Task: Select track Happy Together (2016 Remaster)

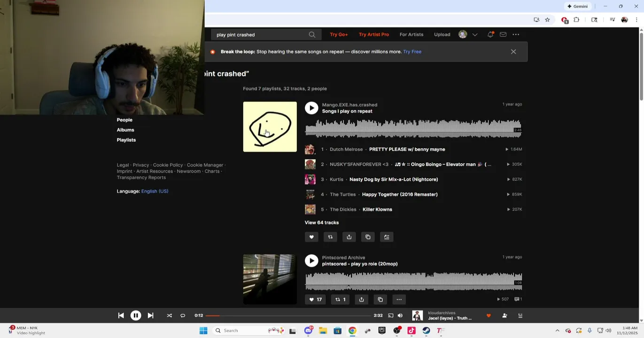Action: pyautogui.click(x=400, y=194)
